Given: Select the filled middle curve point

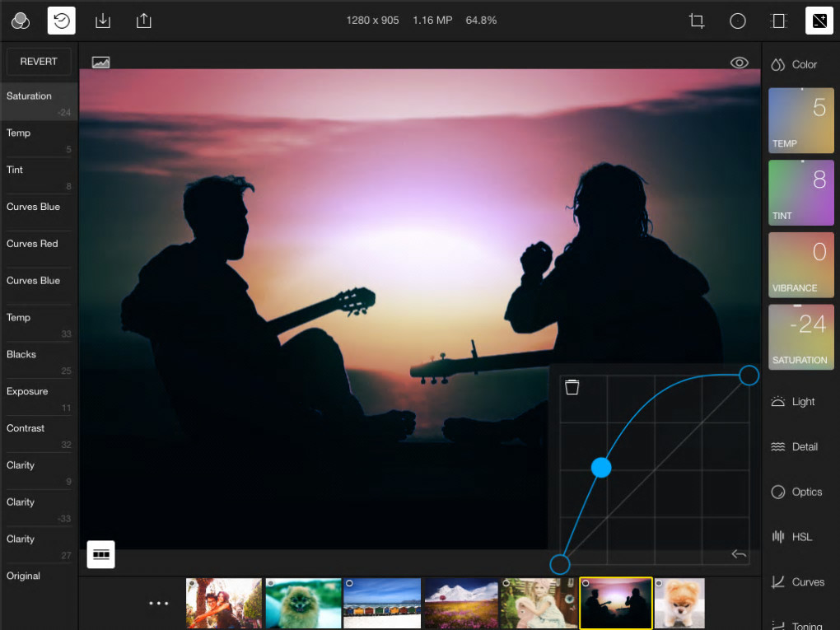Looking at the screenshot, I should coord(601,467).
